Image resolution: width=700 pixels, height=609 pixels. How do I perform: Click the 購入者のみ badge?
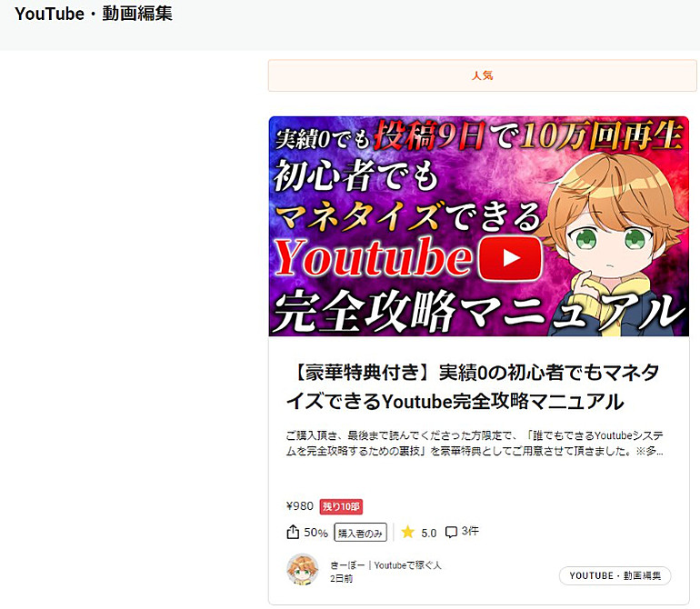(x=360, y=533)
